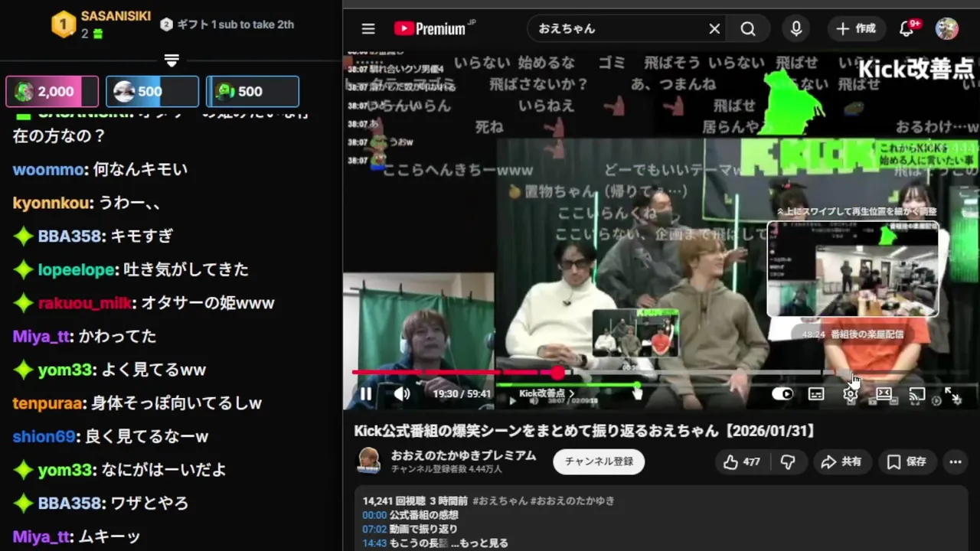The height and width of the screenshot is (551, 980).
Task: Open the #おえちゃん hashtag
Action: (500, 500)
